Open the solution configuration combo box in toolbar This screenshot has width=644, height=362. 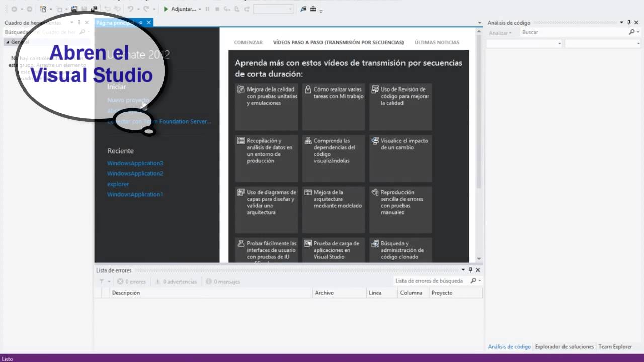pyautogui.click(x=273, y=9)
